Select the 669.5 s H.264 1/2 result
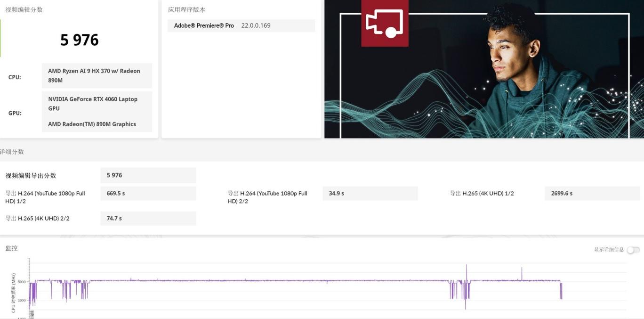This screenshot has height=319, width=644. [x=148, y=194]
